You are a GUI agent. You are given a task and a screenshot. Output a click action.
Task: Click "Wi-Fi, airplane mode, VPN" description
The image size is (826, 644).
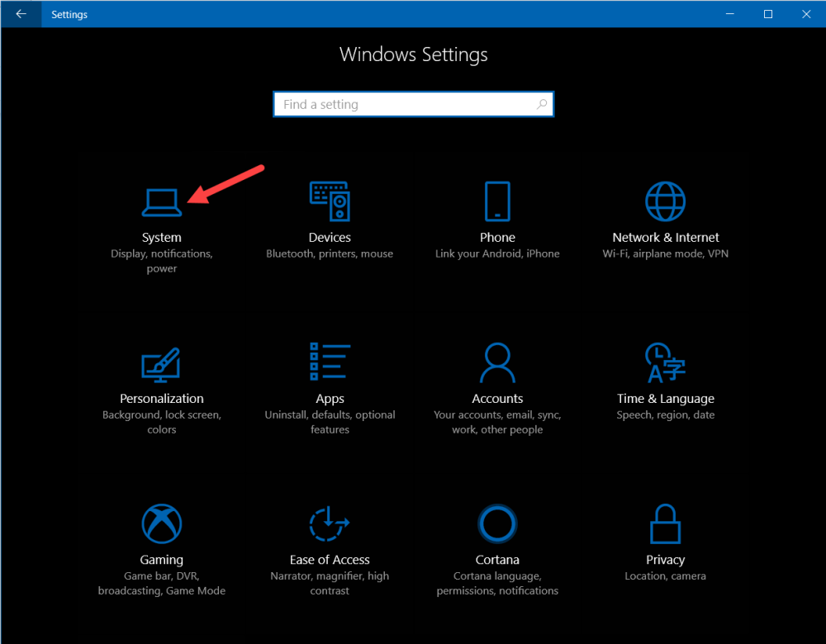665,253
